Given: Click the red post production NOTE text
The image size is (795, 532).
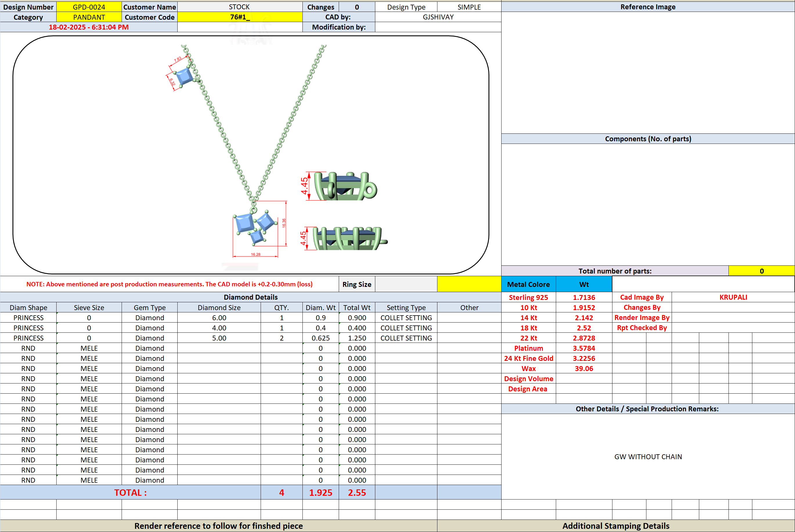Looking at the screenshot, I should (170, 284).
